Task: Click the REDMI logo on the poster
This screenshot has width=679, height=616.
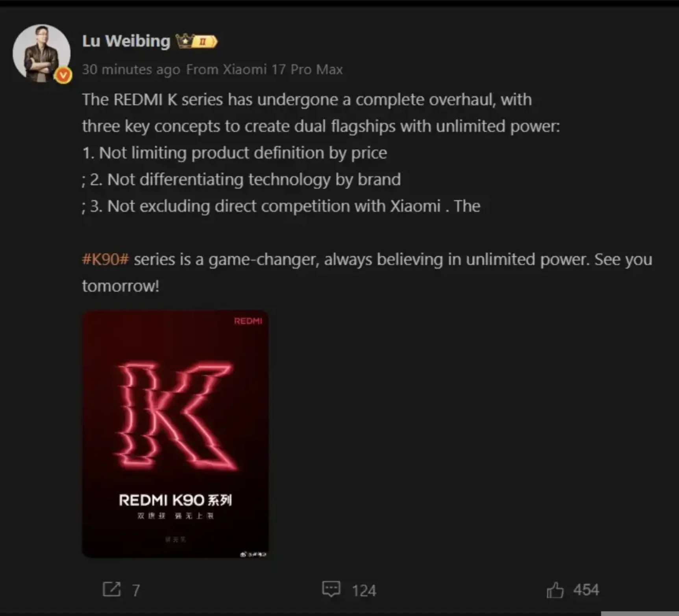Action: tap(248, 321)
